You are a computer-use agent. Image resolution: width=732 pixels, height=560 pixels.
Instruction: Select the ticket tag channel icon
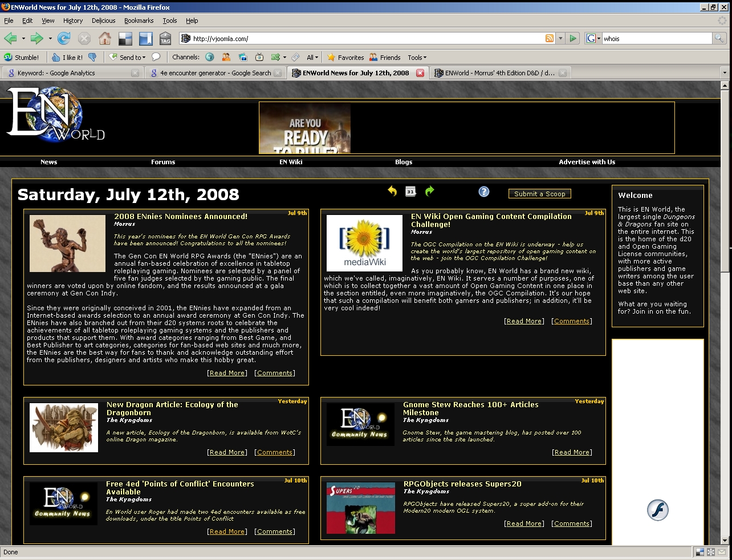(x=295, y=57)
